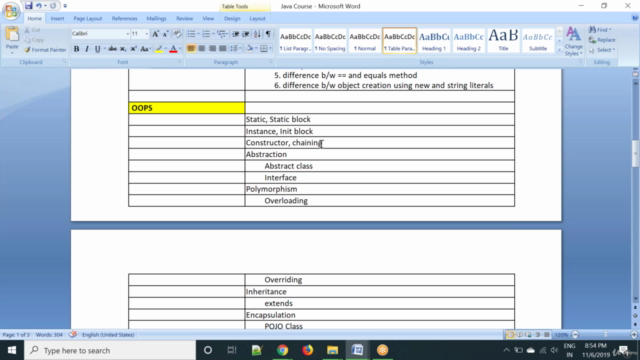Open shading color menu

point(251,49)
